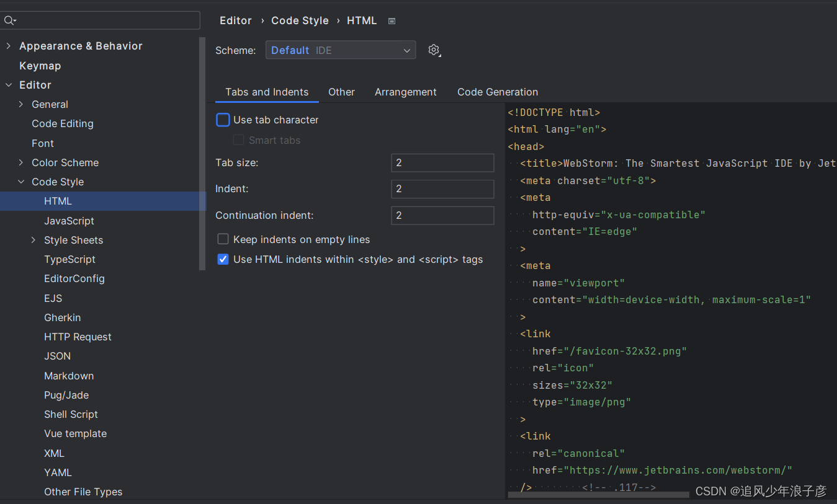Click "Editor" in the breadcrumb path

coord(236,20)
